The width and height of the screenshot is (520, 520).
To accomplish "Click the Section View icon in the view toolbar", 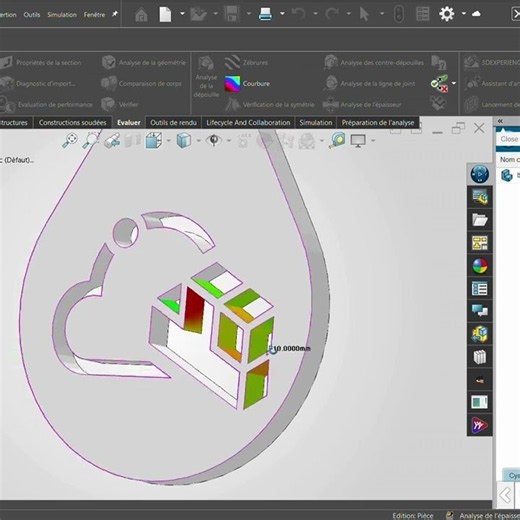I will 133,140.
